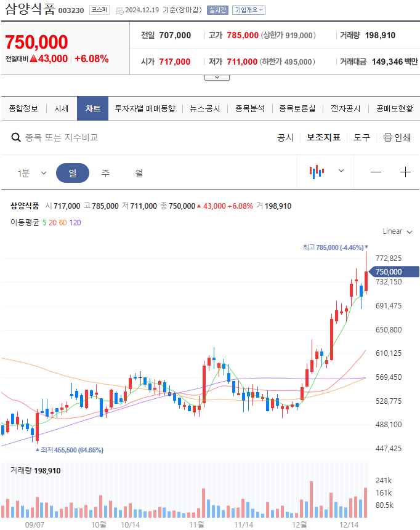Select the 월 monthly period
This screenshot has height=530, width=420.
click(139, 174)
